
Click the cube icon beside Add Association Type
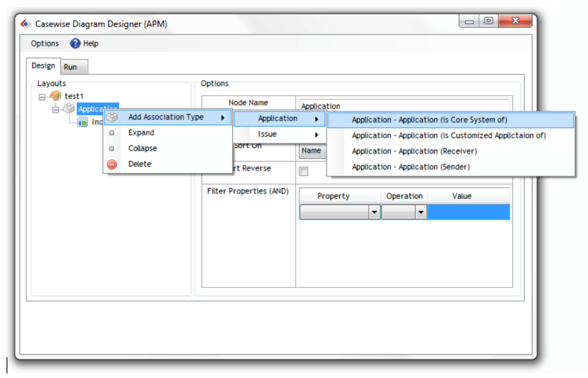click(112, 117)
